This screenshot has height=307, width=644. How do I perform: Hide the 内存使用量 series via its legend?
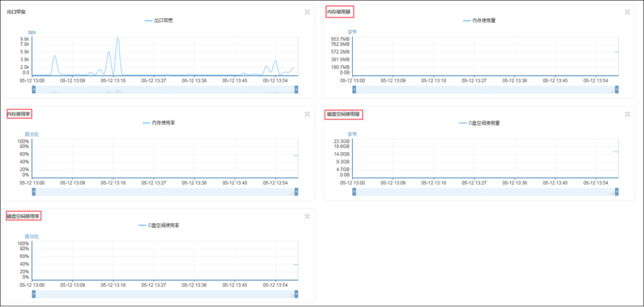[x=479, y=21]
